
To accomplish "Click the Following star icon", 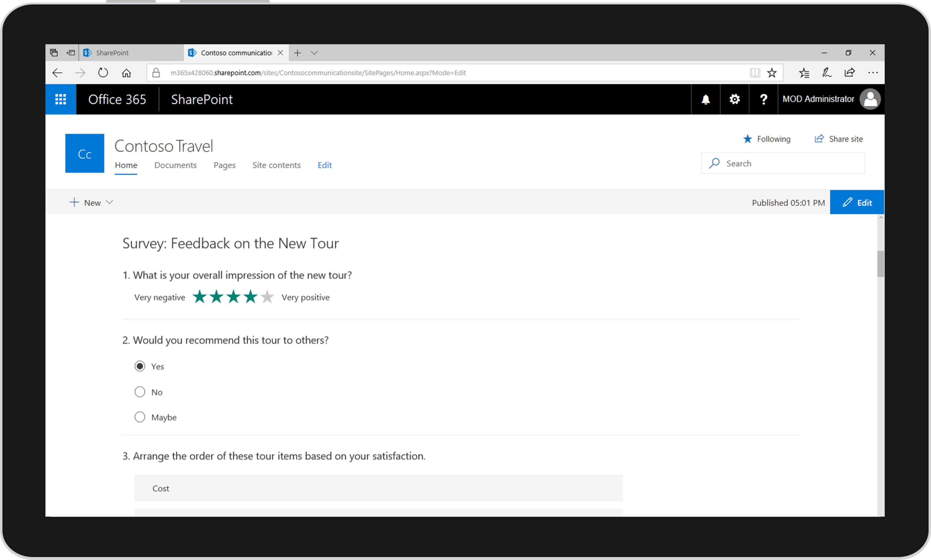I will (x=746, y=139).
